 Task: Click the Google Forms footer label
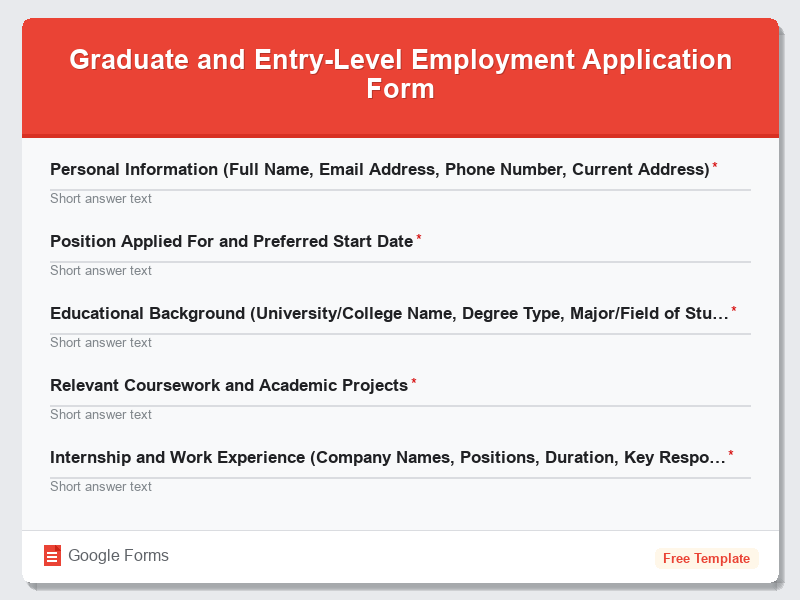point(117,555)
